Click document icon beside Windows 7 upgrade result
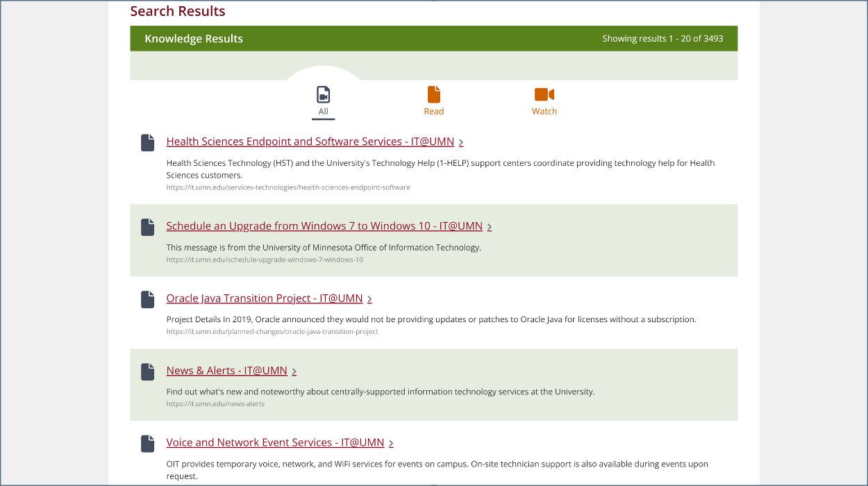868x486 pixels. pos(147,227)
